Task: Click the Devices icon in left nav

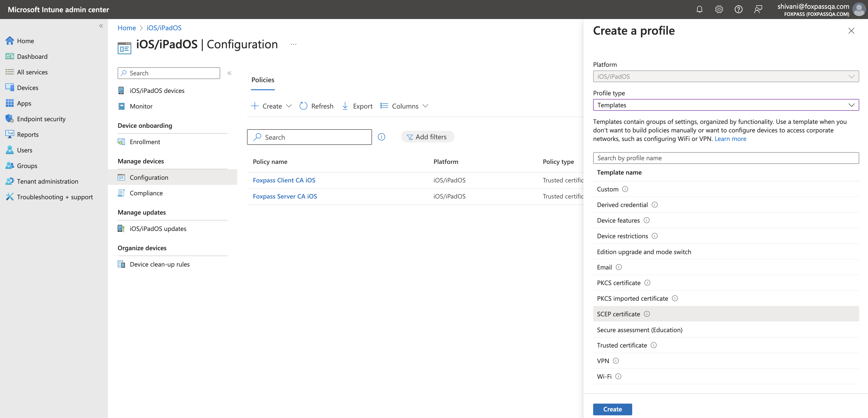Action: 10,87
